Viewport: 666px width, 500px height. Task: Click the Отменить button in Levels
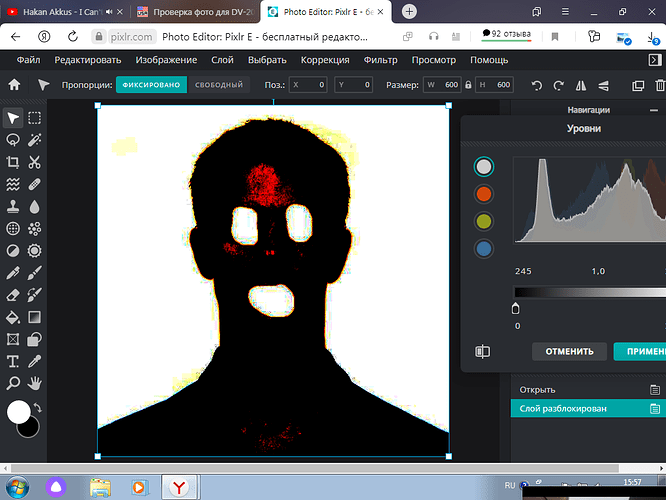coord(569,351)
